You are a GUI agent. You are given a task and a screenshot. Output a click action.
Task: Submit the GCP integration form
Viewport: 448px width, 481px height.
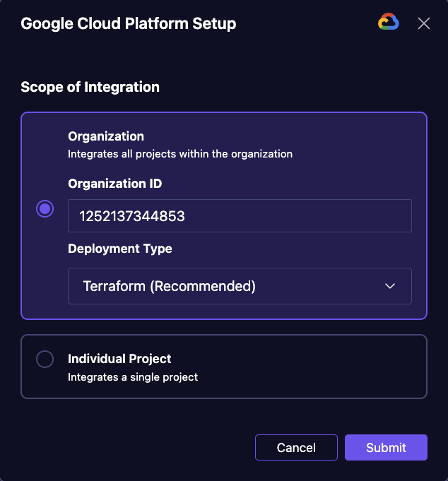coord(386,448)
